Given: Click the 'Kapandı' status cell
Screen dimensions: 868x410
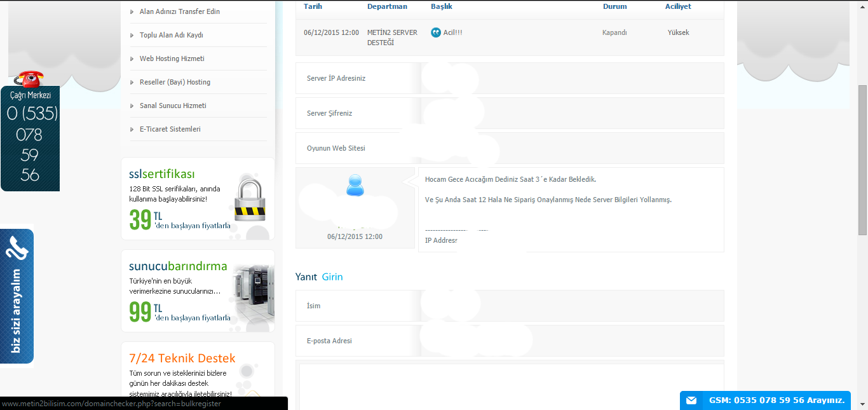Looking at the screenshot, I should coord(614,32).
